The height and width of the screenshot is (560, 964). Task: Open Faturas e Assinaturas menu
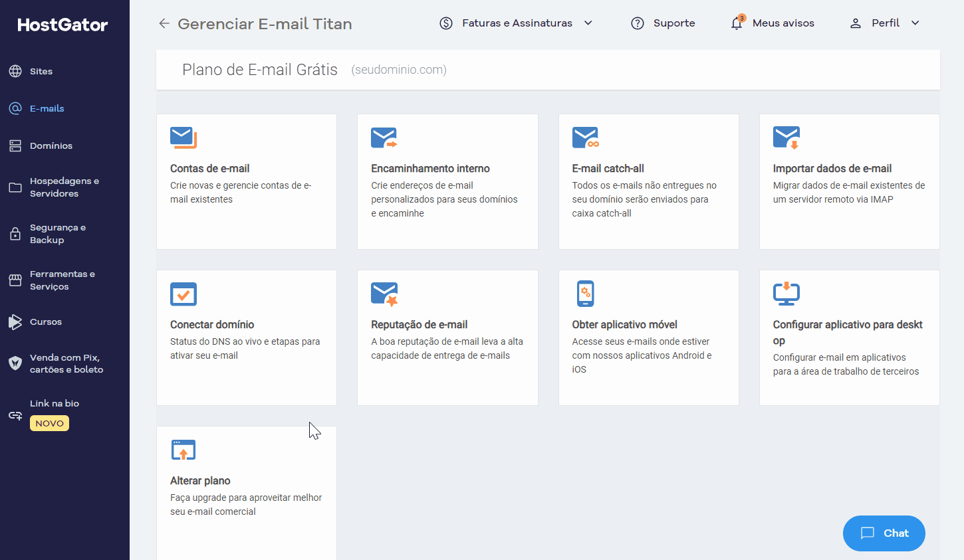pyautogui.click(x=517, y=23)
